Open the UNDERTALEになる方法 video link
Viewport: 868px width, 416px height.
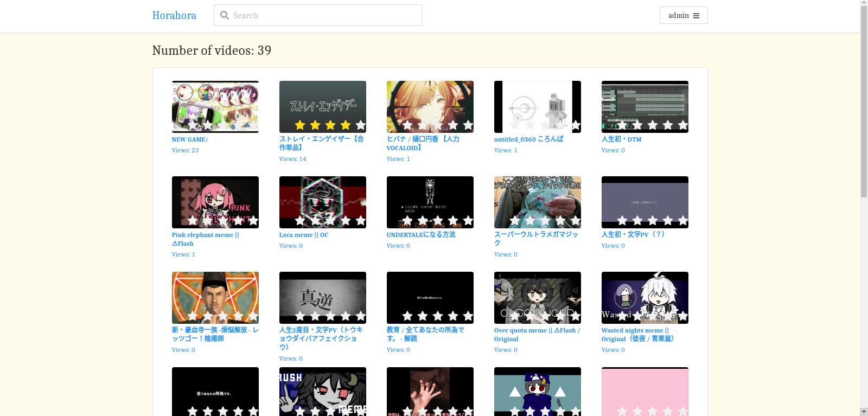coord(421,235)
